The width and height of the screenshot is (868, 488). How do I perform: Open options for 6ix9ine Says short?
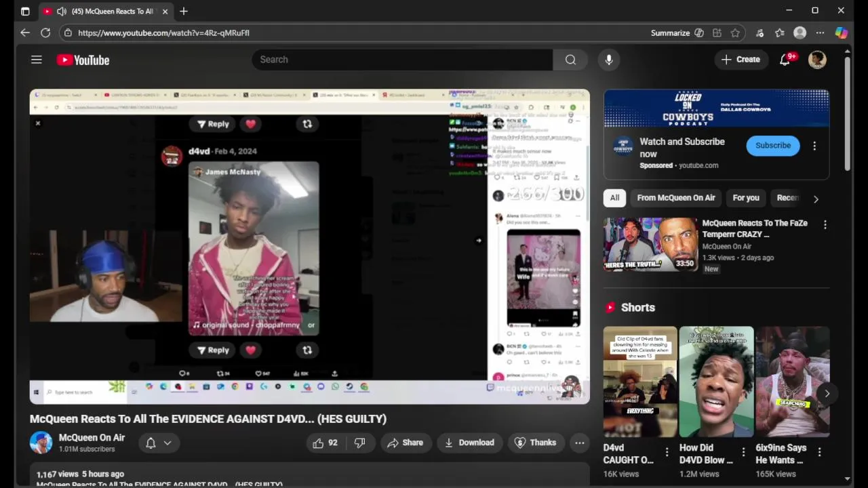[x=819, y=452]
